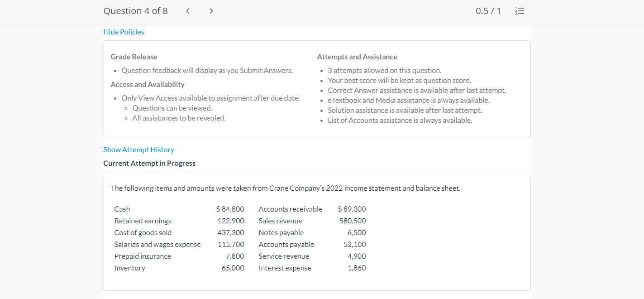Select the Question 4 of 8 label

click(x=135, y=11)
